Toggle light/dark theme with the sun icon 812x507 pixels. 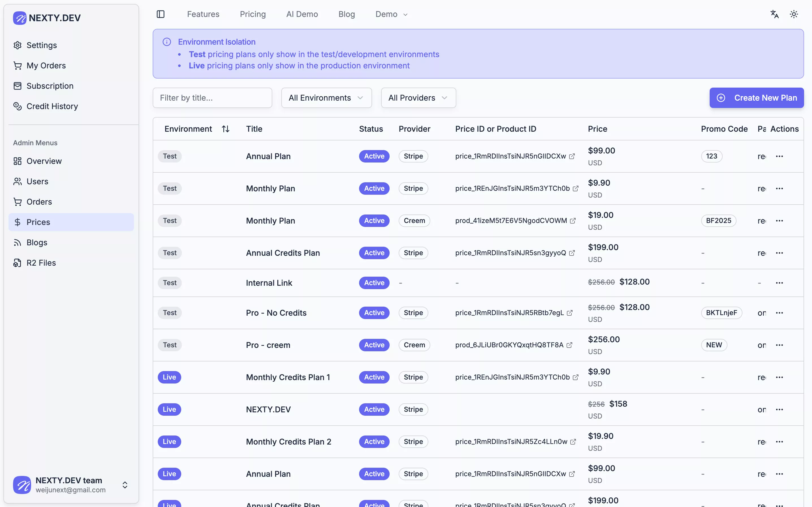coord(794,14)
